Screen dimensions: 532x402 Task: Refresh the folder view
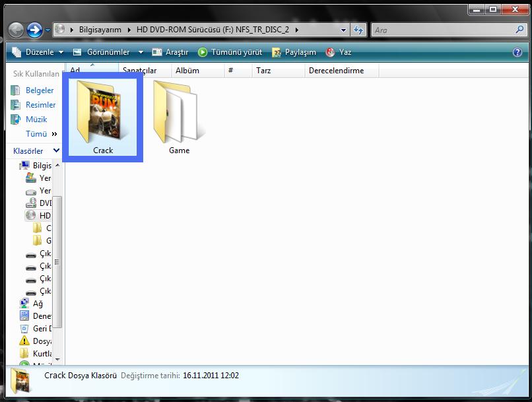(358, 30)
